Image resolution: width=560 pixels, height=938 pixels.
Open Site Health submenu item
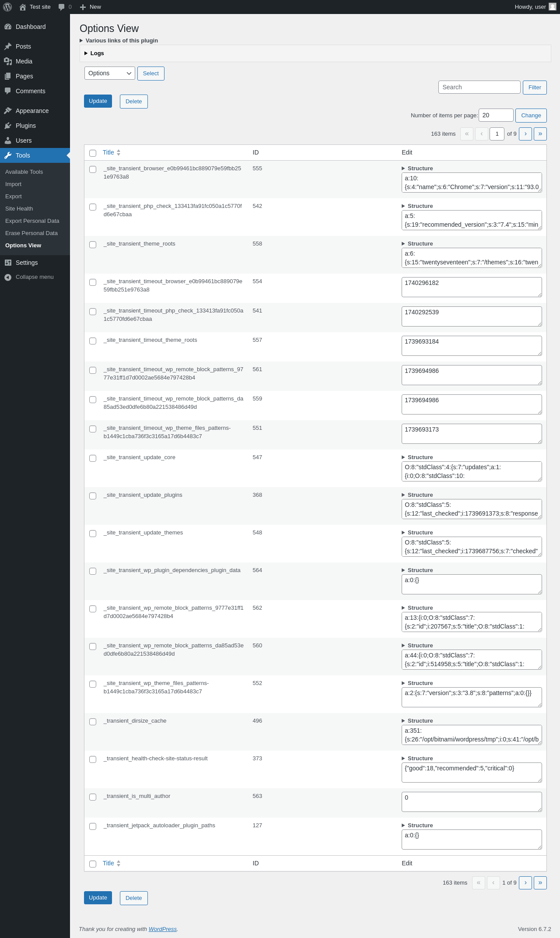pos(19,209)
